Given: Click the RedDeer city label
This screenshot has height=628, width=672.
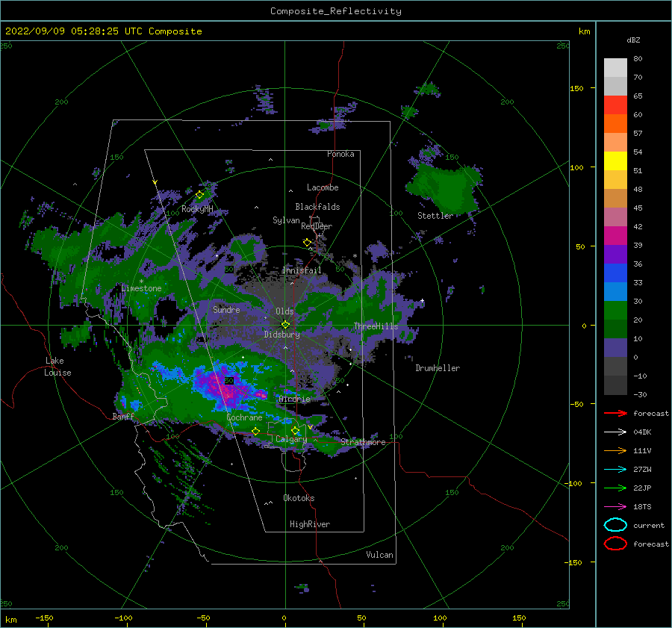Looking at the screenshot, I should click(317, 226).
